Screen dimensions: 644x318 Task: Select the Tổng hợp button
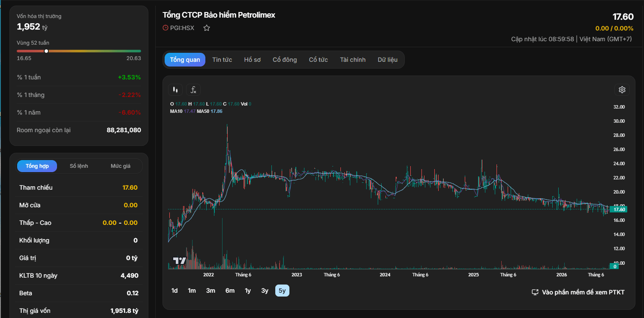click(x=37, y=166)
